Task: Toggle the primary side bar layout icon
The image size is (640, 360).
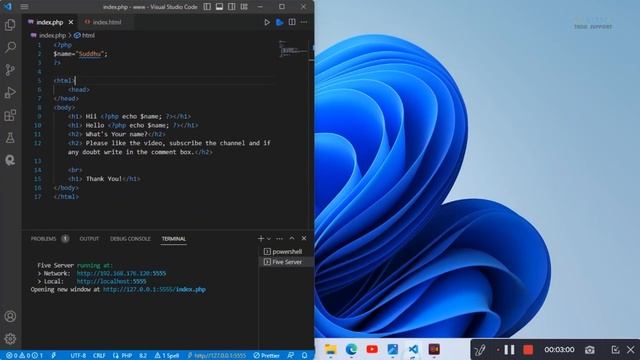Action: click(207, 7)
